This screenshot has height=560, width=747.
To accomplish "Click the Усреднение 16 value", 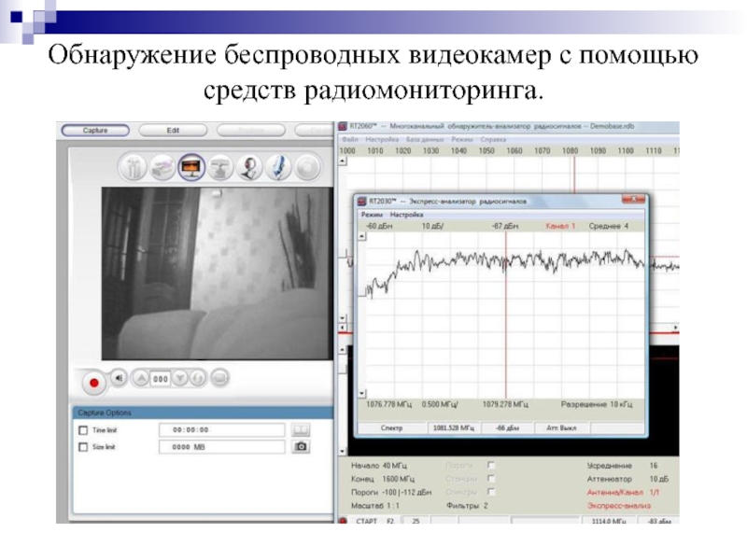I will [x=654, y=466].
